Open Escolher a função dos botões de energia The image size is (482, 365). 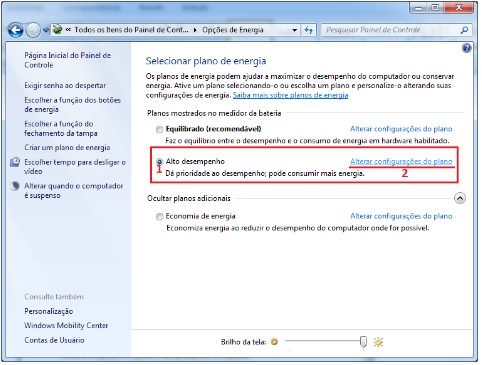pyautogui.click(x=72, y=105)
